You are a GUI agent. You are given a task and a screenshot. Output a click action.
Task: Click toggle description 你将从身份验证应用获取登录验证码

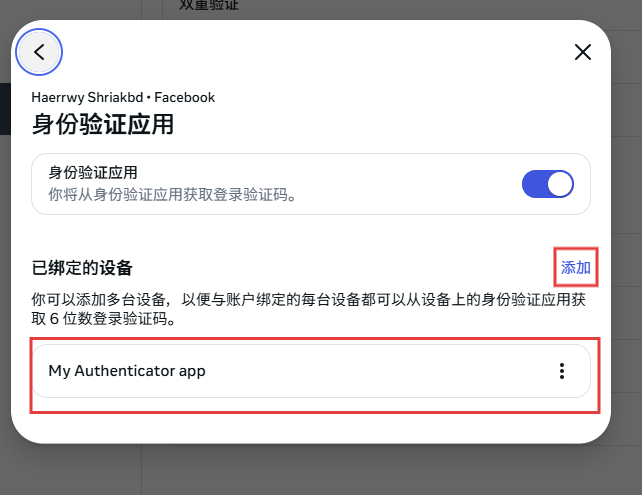[172, 194]
